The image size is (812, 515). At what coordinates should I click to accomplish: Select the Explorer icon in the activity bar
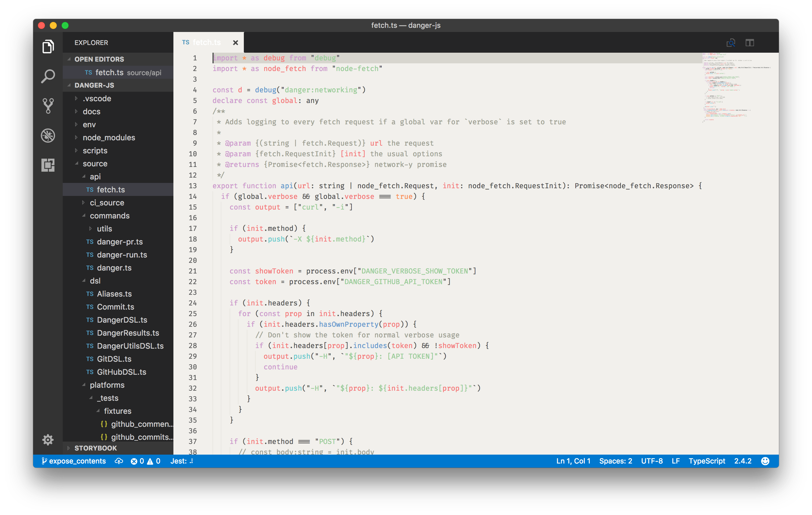tap(48, 46)
